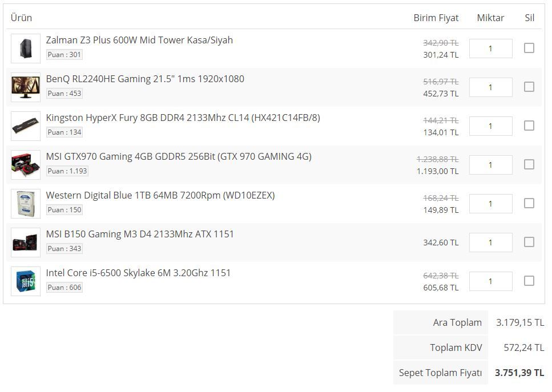Open the BenQ RL2240HE Gaming 21.5" product link

pyautogui.click(x=145, y=79)
